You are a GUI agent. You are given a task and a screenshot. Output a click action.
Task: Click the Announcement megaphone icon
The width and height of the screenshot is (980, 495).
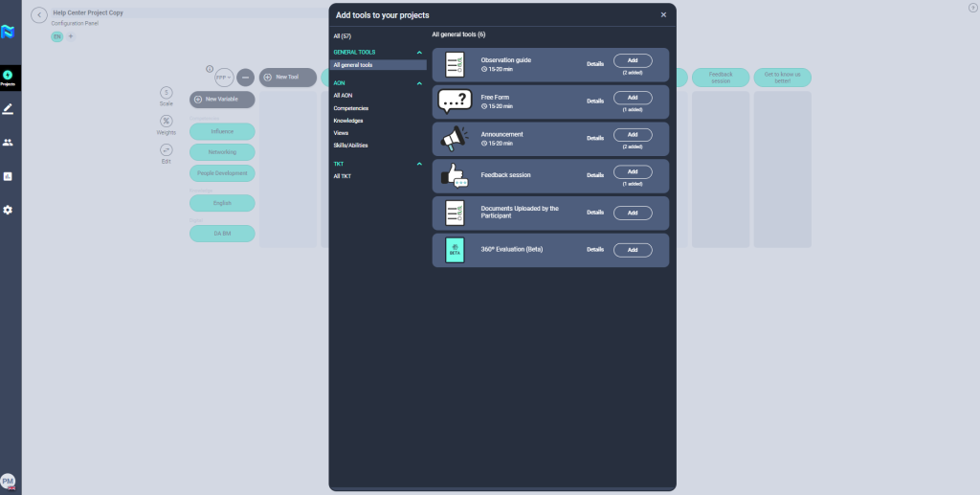[455, 139]
